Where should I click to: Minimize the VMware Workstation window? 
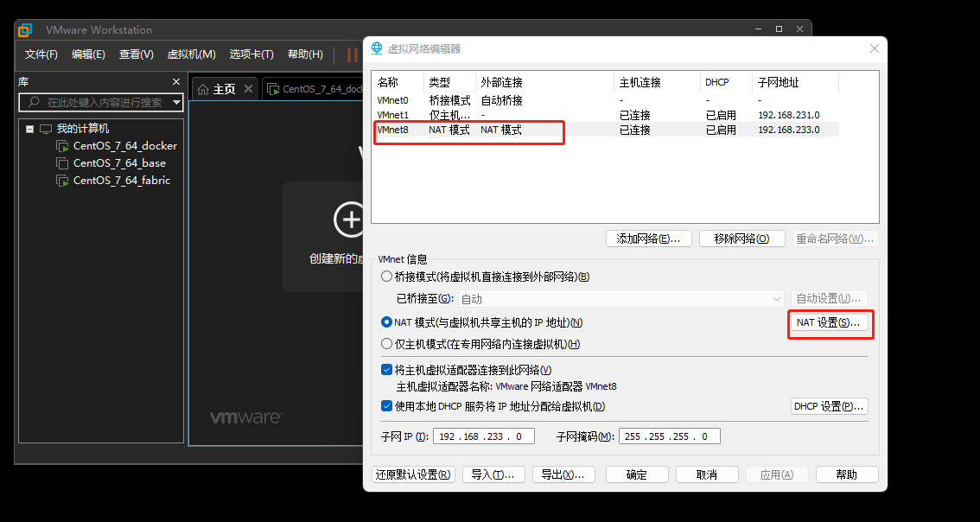[758, 29]
